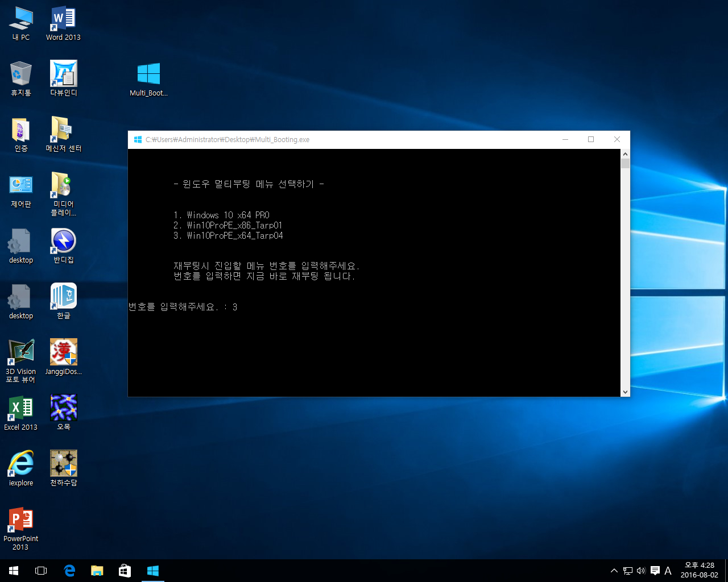This screenshot has width=728, height=582.
Task: Click the console scrollbar down arrow
Action: [625, 392]
